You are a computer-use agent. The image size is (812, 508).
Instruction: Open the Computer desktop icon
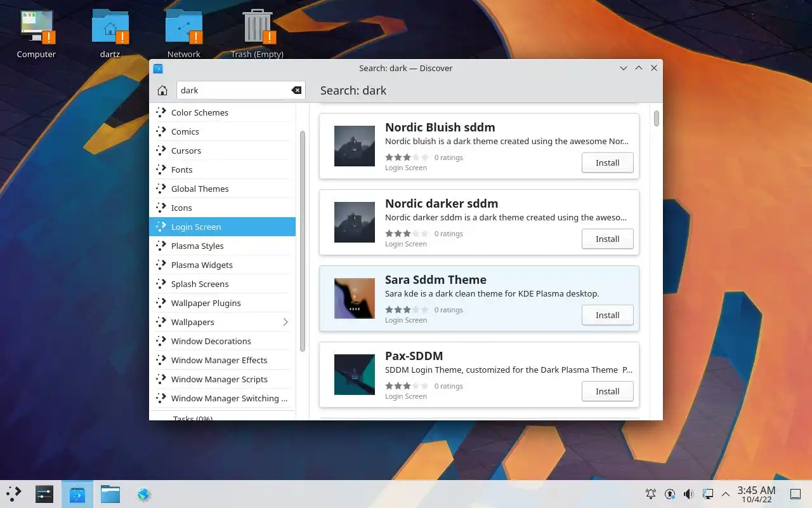coord(36,28)
